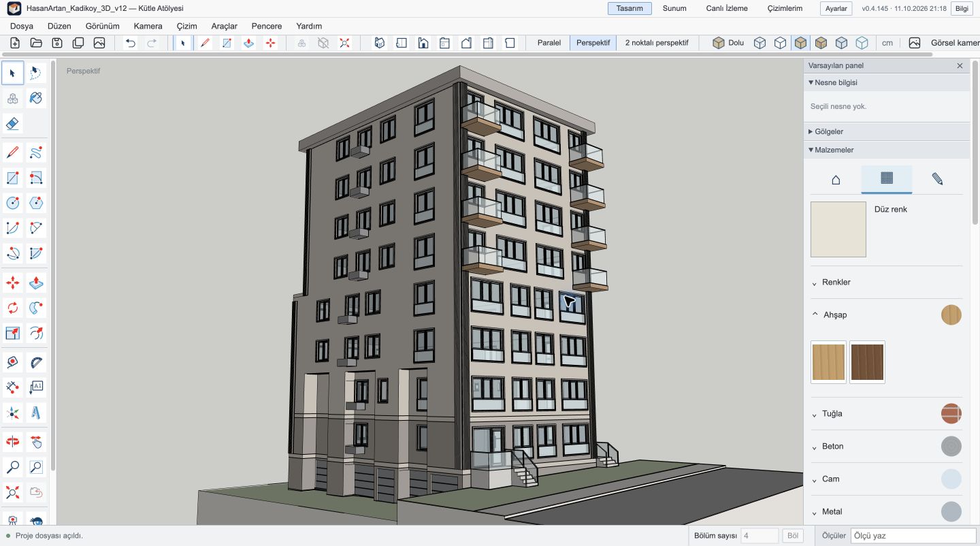Activate the Pan hand tool
The width and height of the screenshot is (980, 546).
coord(36,442)
